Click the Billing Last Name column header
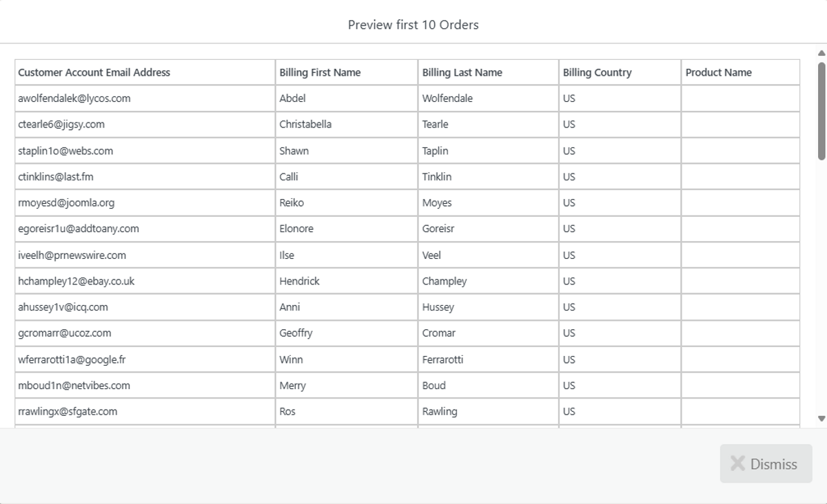 pos(462,72)
